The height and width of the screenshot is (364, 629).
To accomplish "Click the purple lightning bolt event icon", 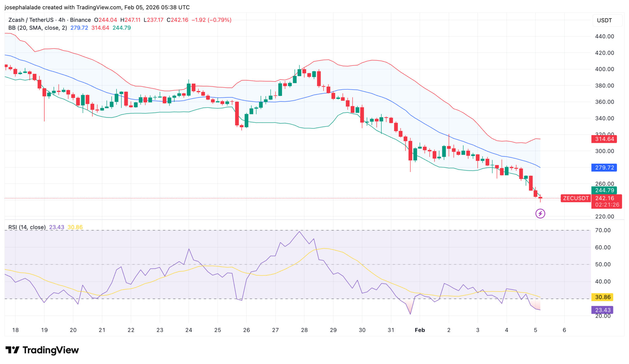I will (540, 213).
